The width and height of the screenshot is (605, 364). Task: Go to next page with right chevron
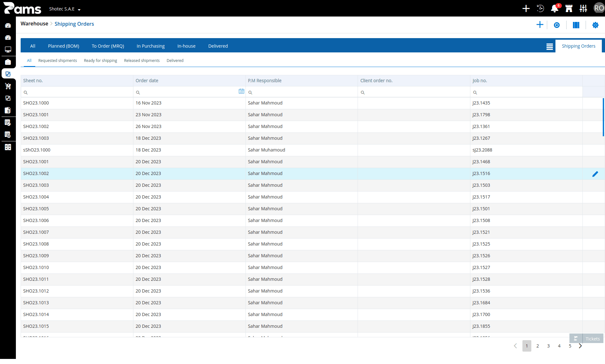click(x=580, y=346)
